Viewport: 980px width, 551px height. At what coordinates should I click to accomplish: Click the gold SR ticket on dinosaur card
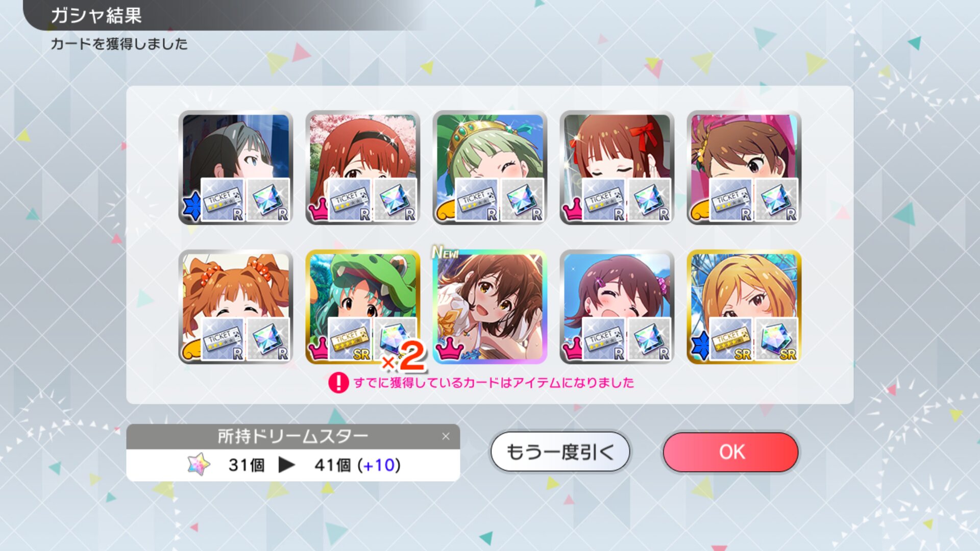(x=349, y=339)
